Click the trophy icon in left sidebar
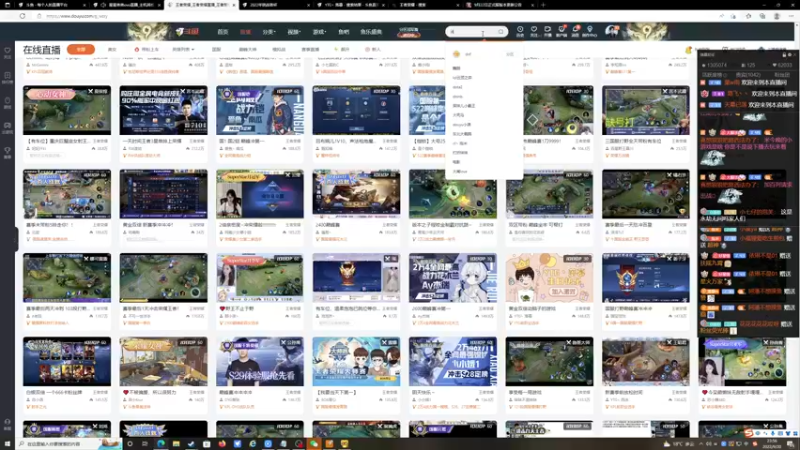 [7, 152]
